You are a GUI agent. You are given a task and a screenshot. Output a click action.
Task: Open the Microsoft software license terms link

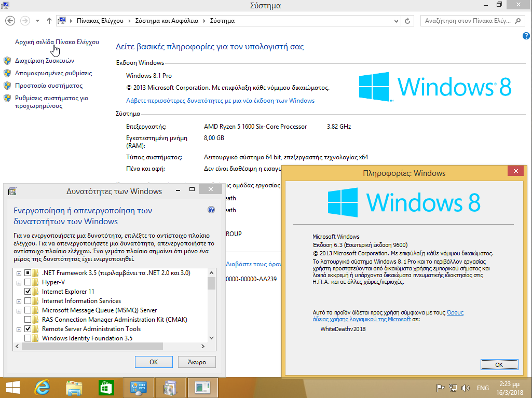pos(388,316)
